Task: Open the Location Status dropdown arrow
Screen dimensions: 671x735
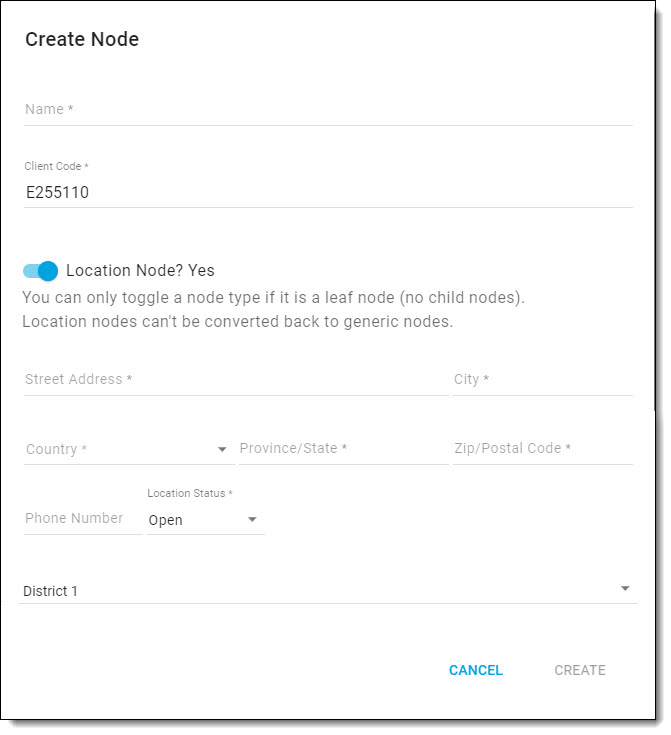Action: click(252, 519)
